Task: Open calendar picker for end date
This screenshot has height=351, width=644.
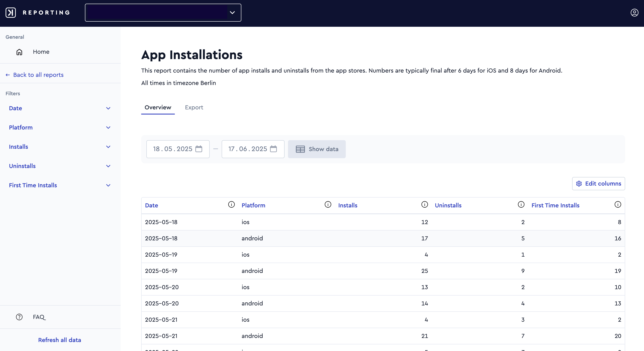Action: (x=273, y=149)
